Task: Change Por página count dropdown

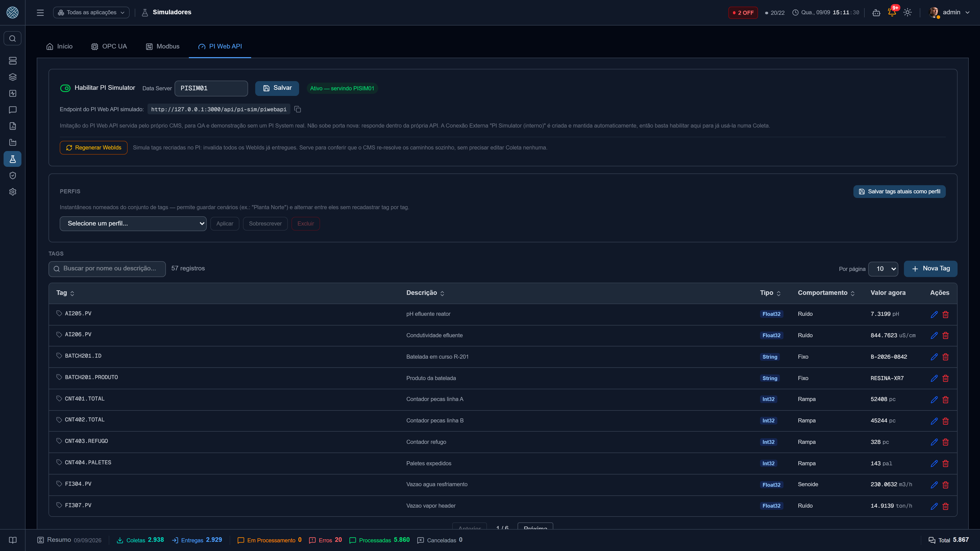Action: pyautogui.click(x=883, y=269)
